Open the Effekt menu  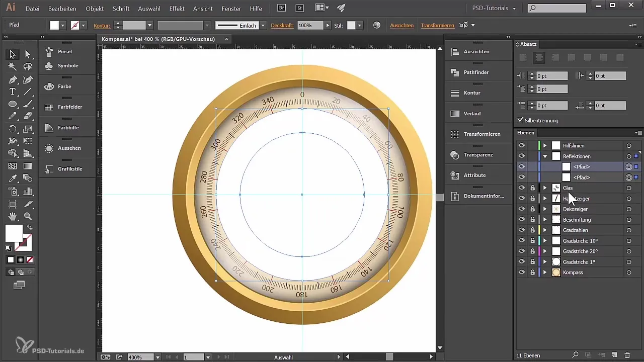tap(177, 9)
